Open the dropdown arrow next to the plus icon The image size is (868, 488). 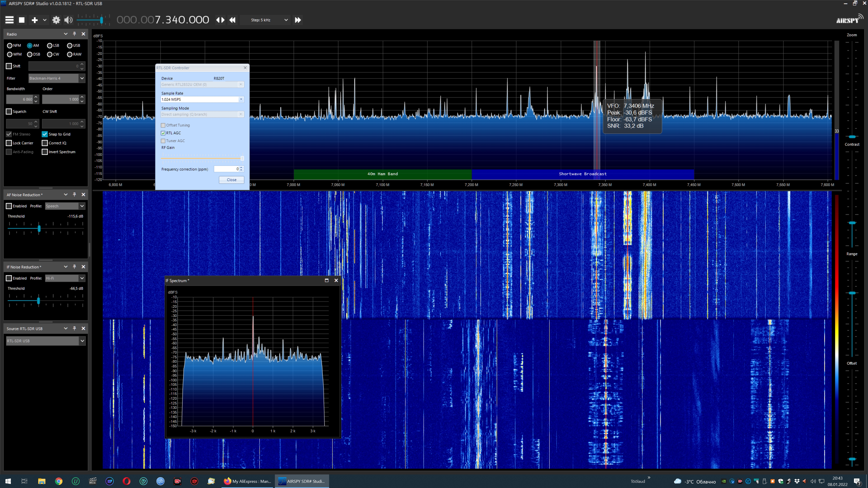point(45,20)
